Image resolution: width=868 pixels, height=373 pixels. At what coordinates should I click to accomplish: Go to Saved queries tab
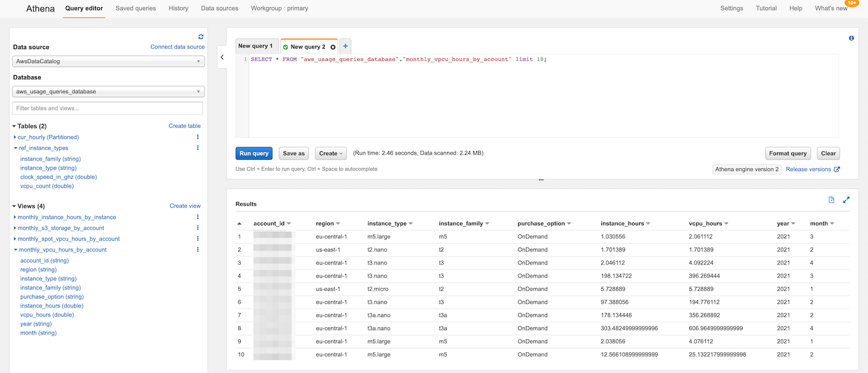(136, 8)
